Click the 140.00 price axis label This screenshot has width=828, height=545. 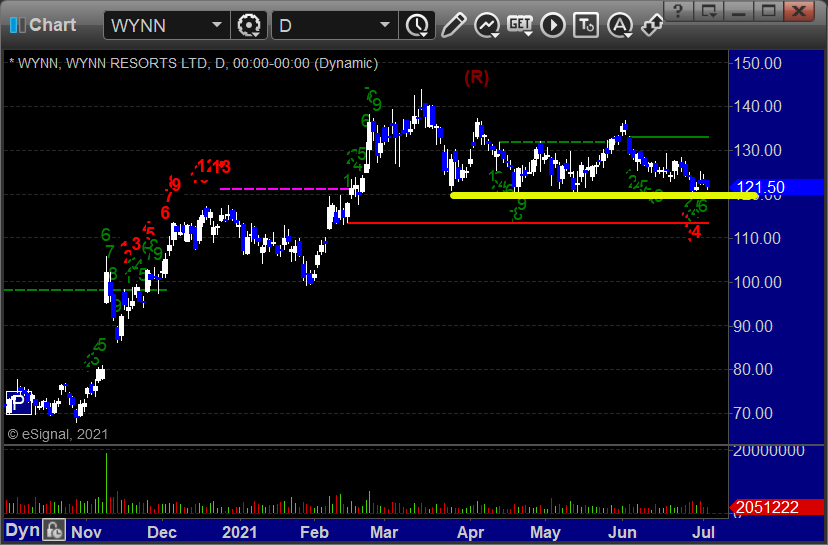757,107
